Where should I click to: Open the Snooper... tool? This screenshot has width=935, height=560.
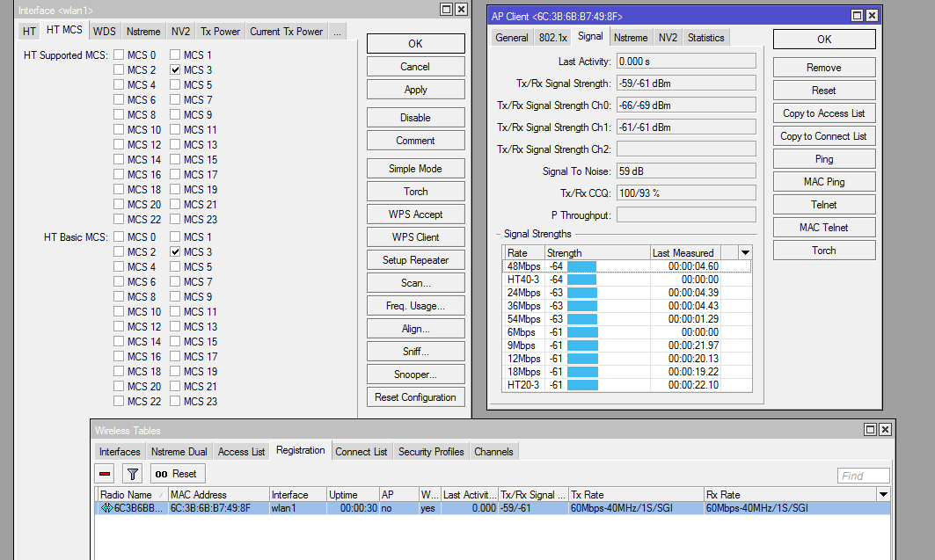tap(416, 375)
